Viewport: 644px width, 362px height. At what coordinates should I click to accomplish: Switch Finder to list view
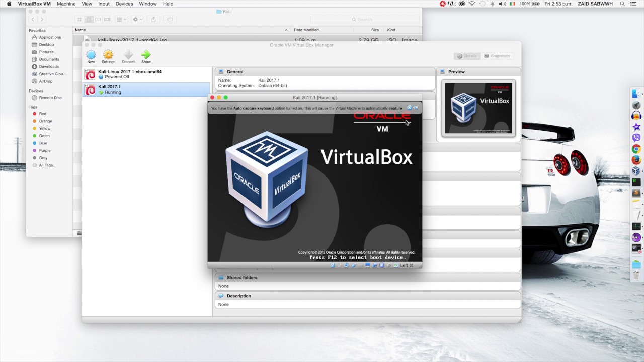89,19
